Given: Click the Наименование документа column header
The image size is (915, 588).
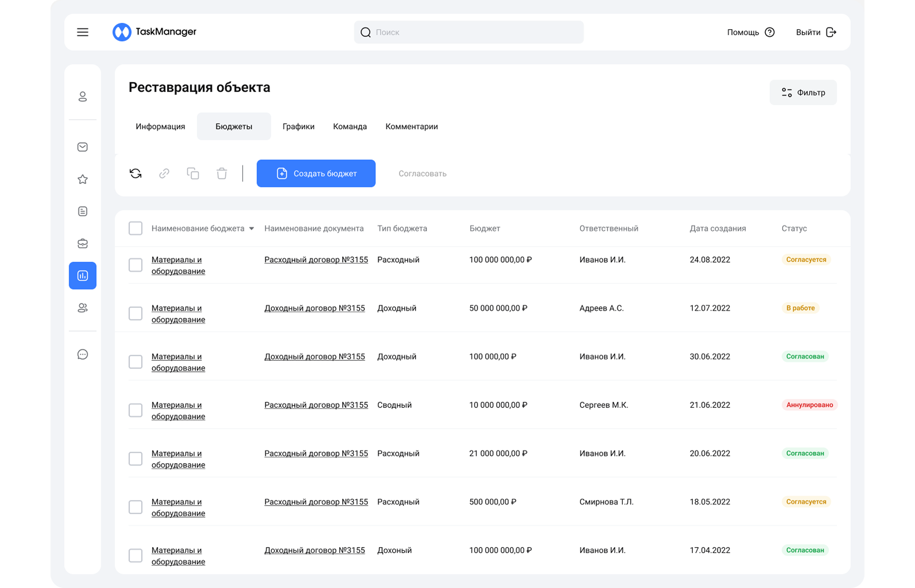Looking at the screenshot, I should 313,228.
